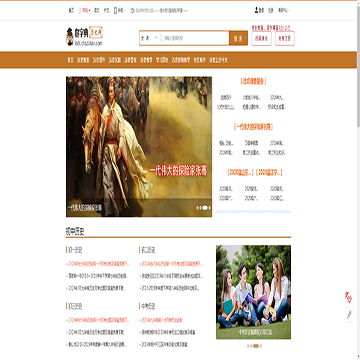The width and height of the screenshot is (360, 360).
Task: Click the pencil feedback floating sidebar icon
Action: [349, 314]
